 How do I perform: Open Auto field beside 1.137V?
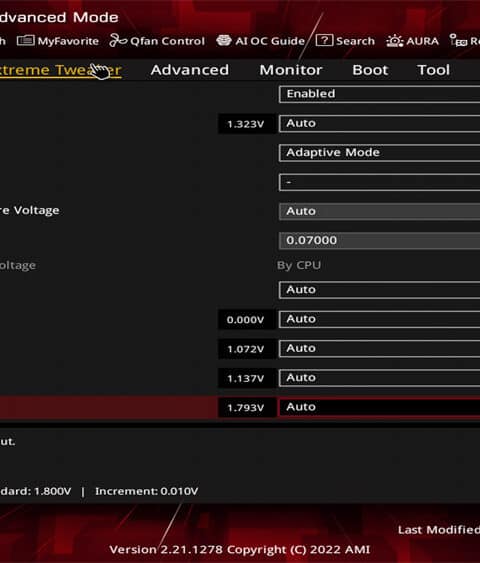pos(379,378)
